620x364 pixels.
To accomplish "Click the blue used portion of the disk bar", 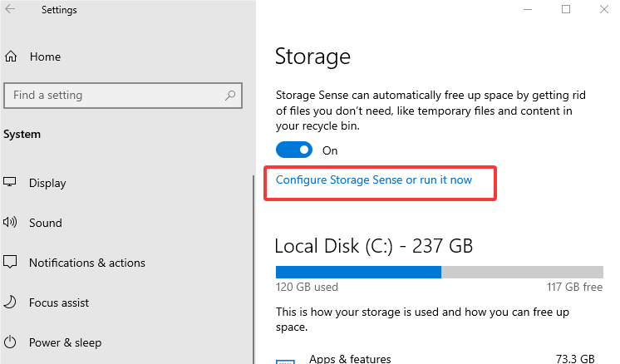I will point(357,272).
